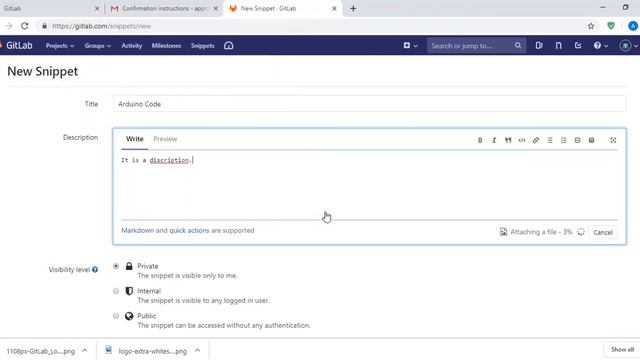Image resolution: width=640 pixels, height=360 pixels.
Task: Open the help question mark dropdown
Action: pyautogui.click(x=600, y=46)
